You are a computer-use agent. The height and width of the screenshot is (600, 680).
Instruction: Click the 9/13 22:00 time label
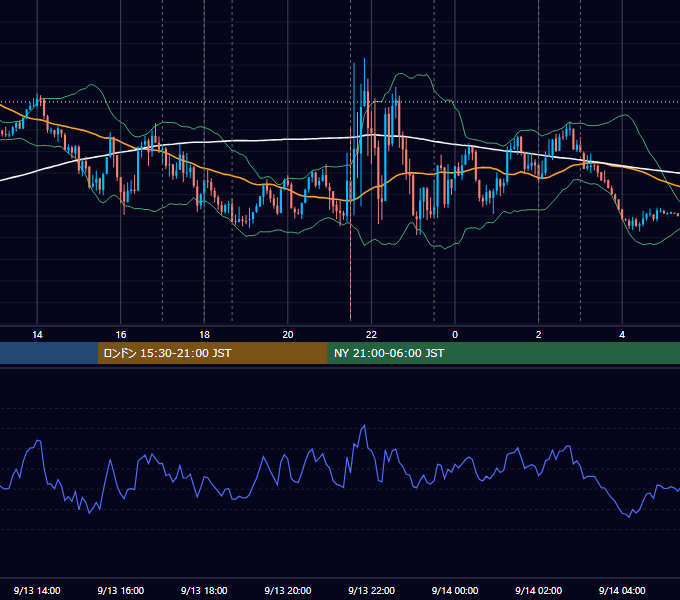tap(371, 590)
